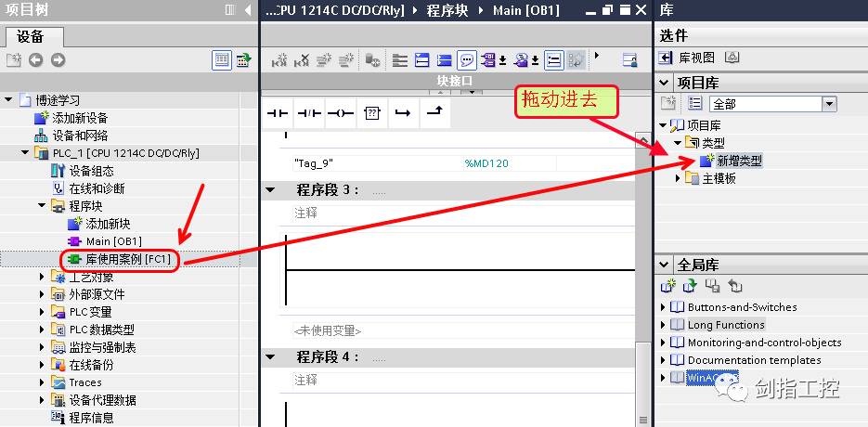The height and width of the screenshot is (427, 868).
Task: Insert an empty box instruction
Action: point(372,113)
